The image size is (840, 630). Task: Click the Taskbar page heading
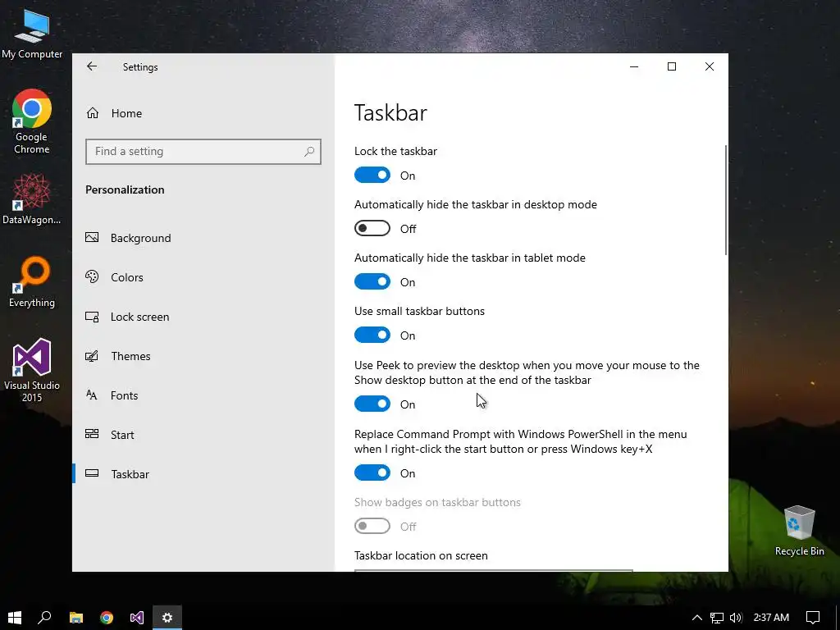pyautogui.click(x=390, y=112)
